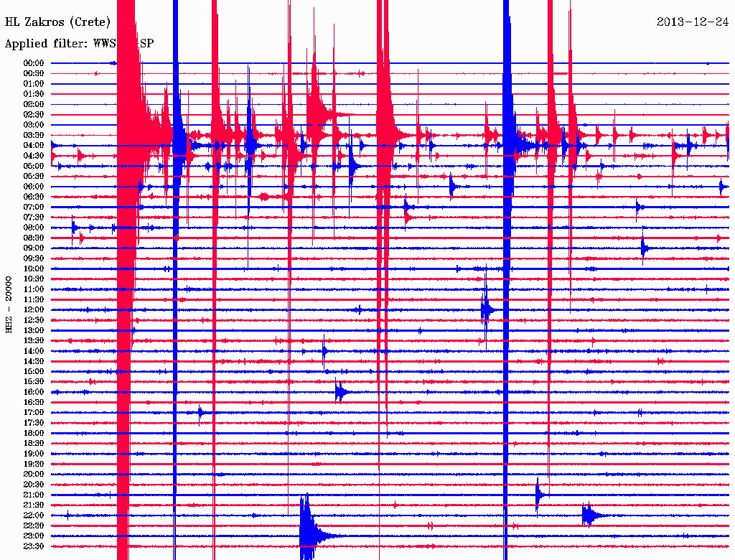Select the 14:00 time label
735x560 pixels.
pos(34,351)
